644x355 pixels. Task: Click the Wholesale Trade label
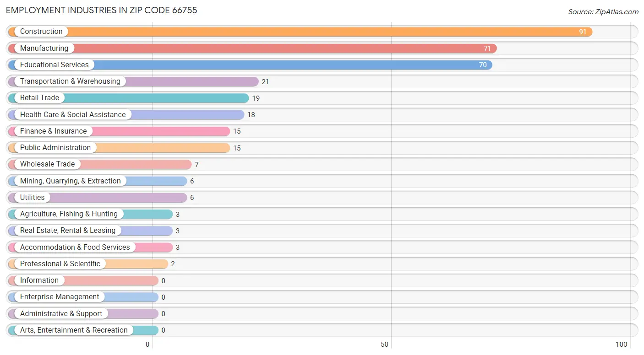pyautogui.click(x=47, y=164)
